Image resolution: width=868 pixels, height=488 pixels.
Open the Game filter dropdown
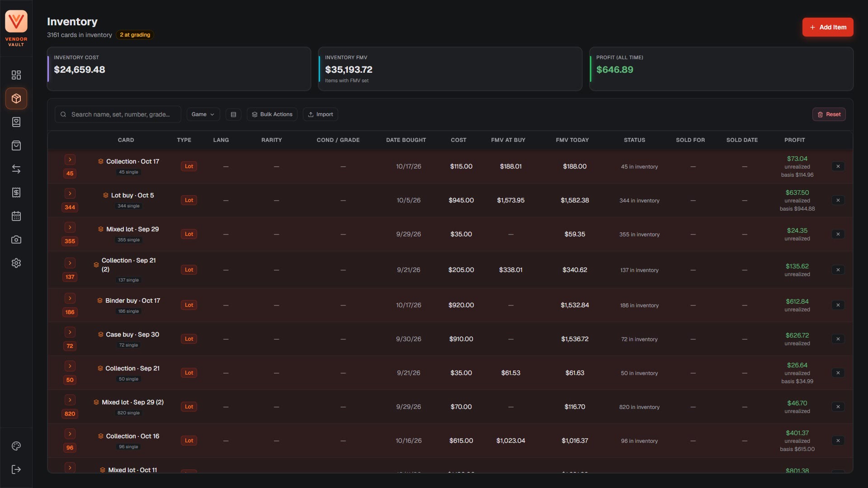click(x=203, y=114)
